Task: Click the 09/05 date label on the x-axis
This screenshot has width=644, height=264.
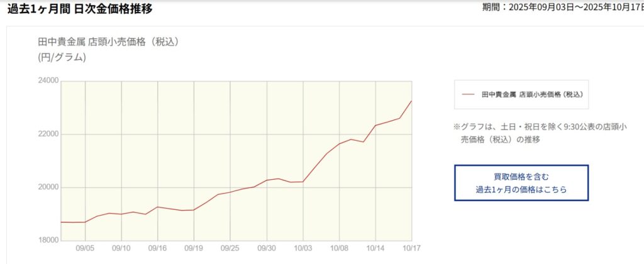Action: [86, 248]
